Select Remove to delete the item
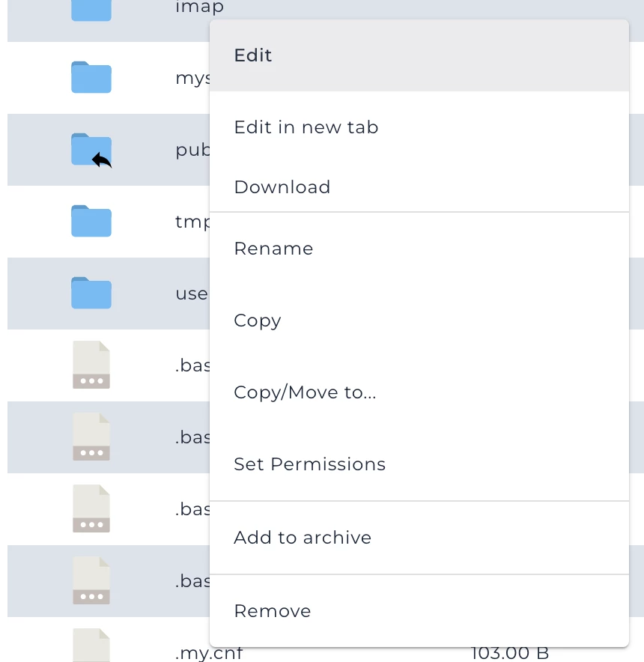The image size is (644, 662). tap(272, 611)
